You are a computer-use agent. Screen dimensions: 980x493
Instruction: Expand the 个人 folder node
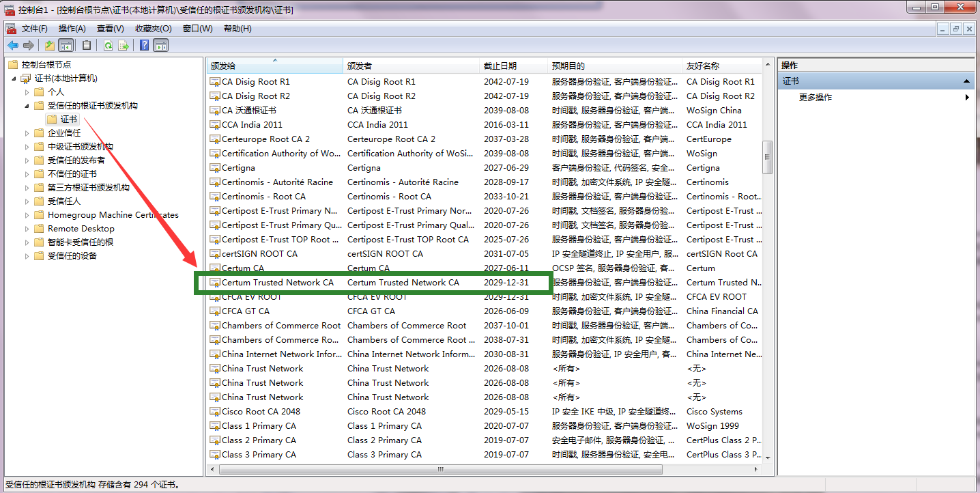coord(27,92)
